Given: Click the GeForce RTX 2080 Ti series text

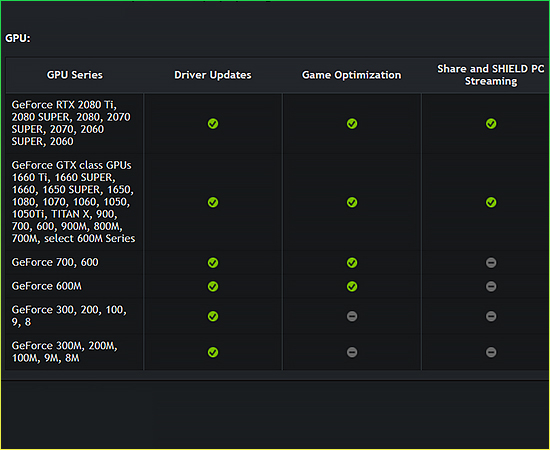Looking at the screenshot, I should coord(71,123).
